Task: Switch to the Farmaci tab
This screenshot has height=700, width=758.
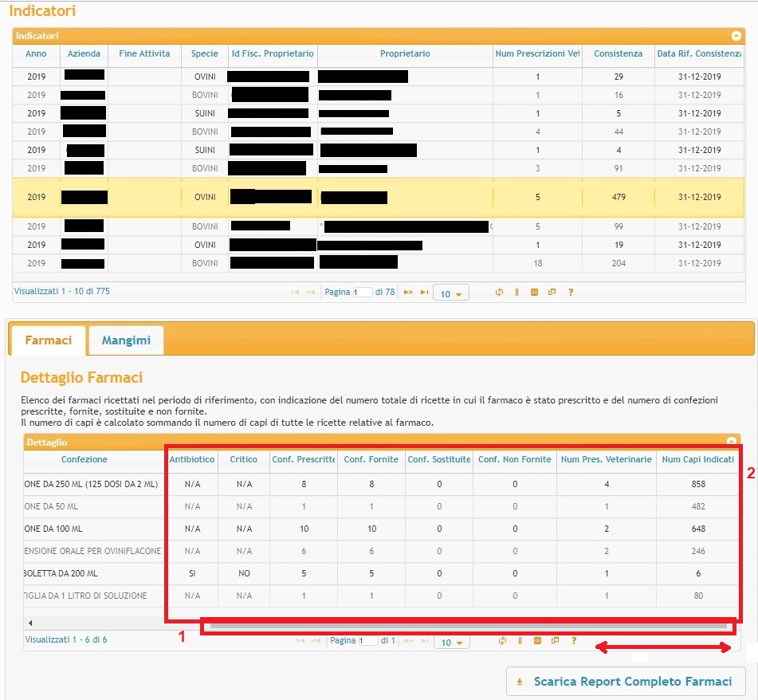Action: click(x=48, y=340)
